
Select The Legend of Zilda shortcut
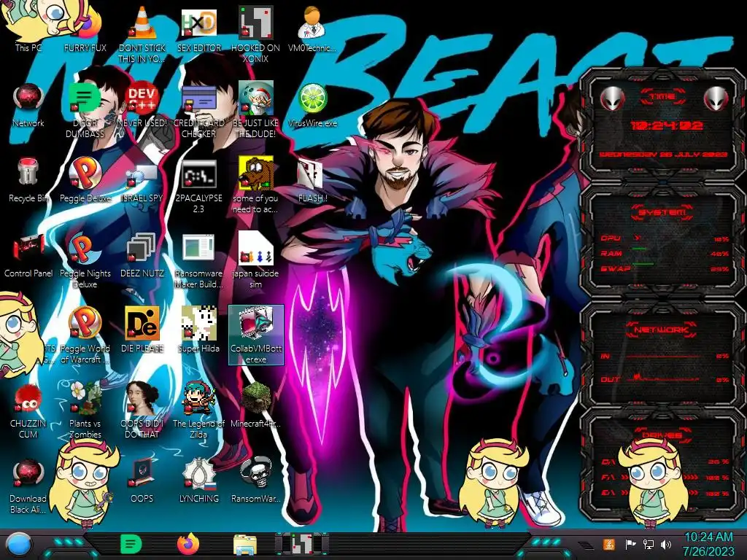(x=199, y=411)
